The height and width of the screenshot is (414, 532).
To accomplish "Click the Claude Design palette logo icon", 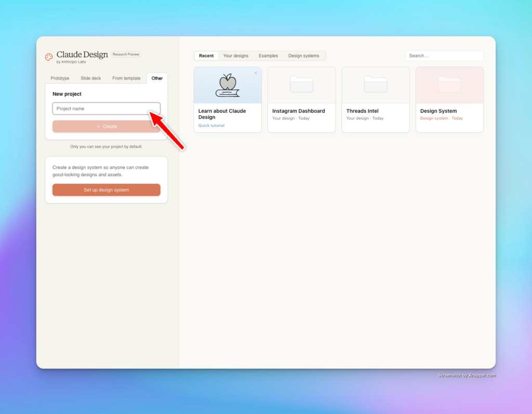I will 49,57.
